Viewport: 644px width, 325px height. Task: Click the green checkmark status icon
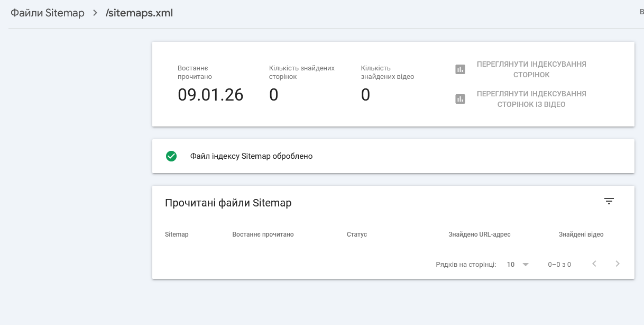(171, 156)
